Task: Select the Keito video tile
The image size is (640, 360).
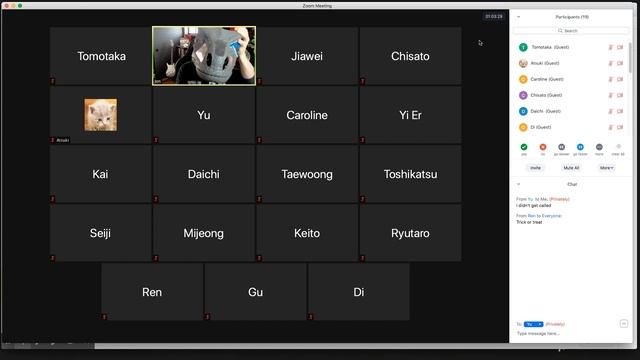Action: point(307,233)
